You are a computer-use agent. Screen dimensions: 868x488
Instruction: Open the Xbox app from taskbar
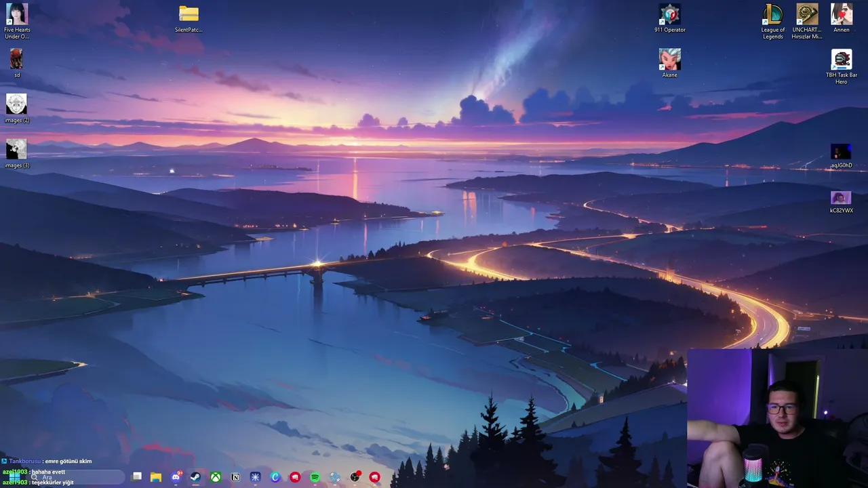215,477
